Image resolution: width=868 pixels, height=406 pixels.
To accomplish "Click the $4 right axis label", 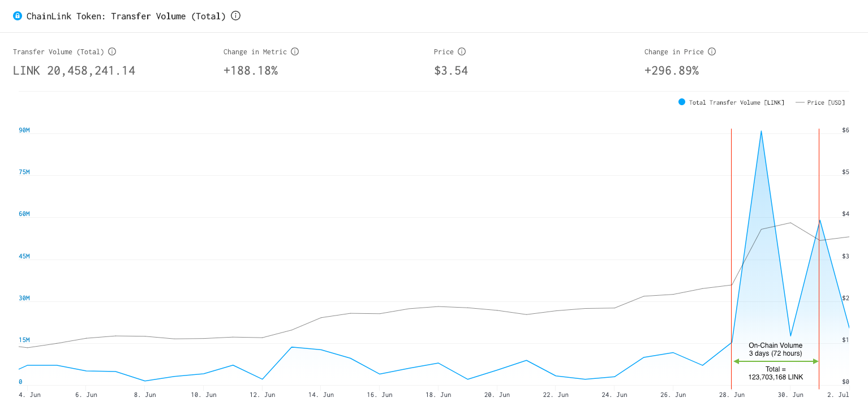I will 845,214.
